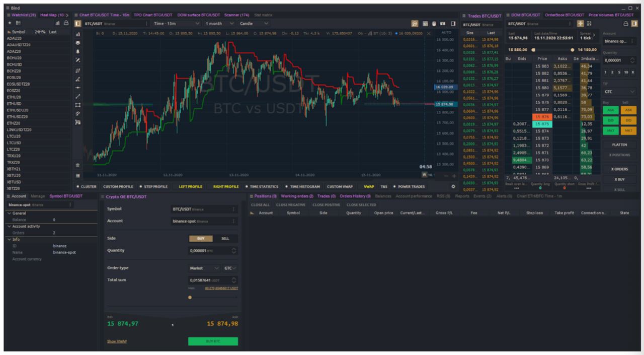Click the X BUY button
The height and width of the screenshot is (355, 644).
click(619, 179)
